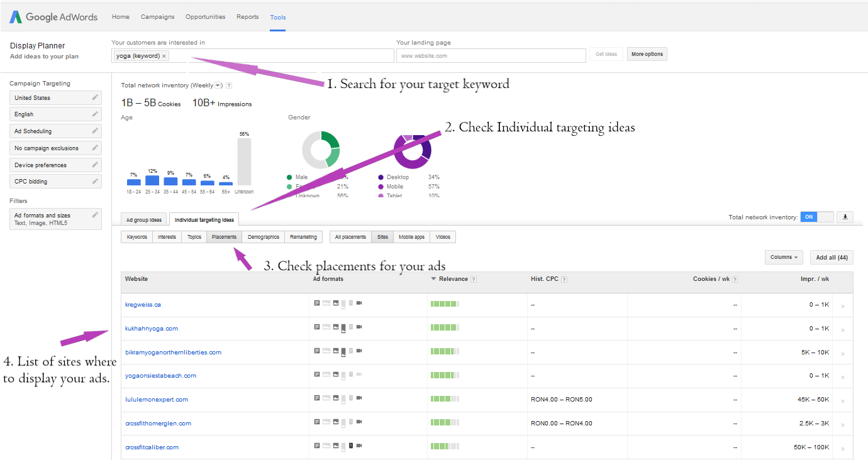The image size is (868, 460).
Task: Open crossfitcaliber.com website link
Action: [x=152, y=447]
